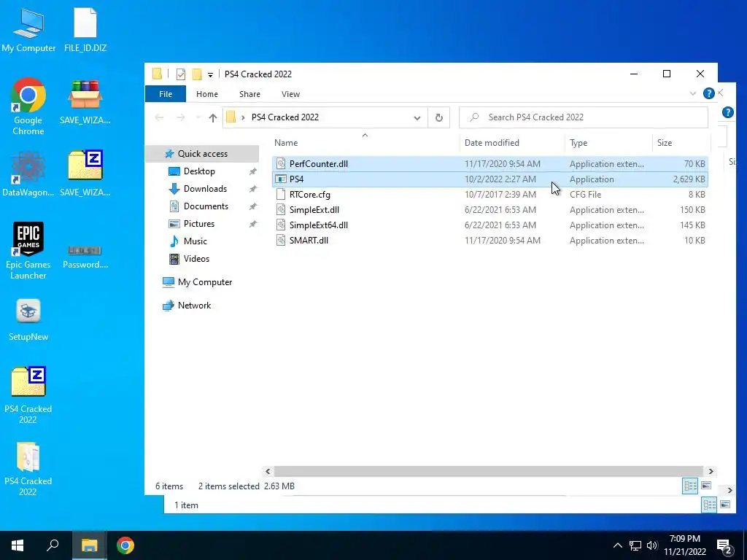Expand the address bar history dropdown
747x560 pixels.
[x=417, y=117]
